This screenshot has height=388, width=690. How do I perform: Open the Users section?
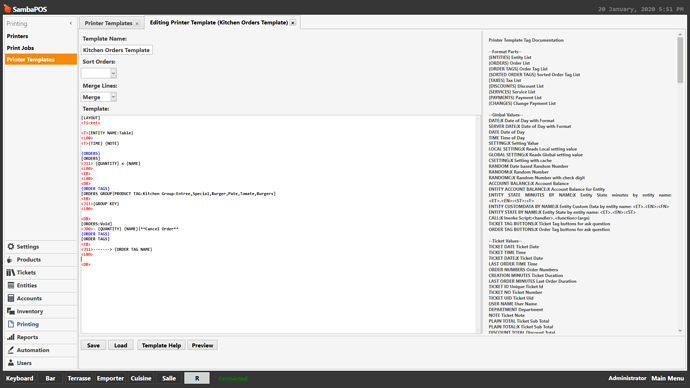tap(40, 363)
